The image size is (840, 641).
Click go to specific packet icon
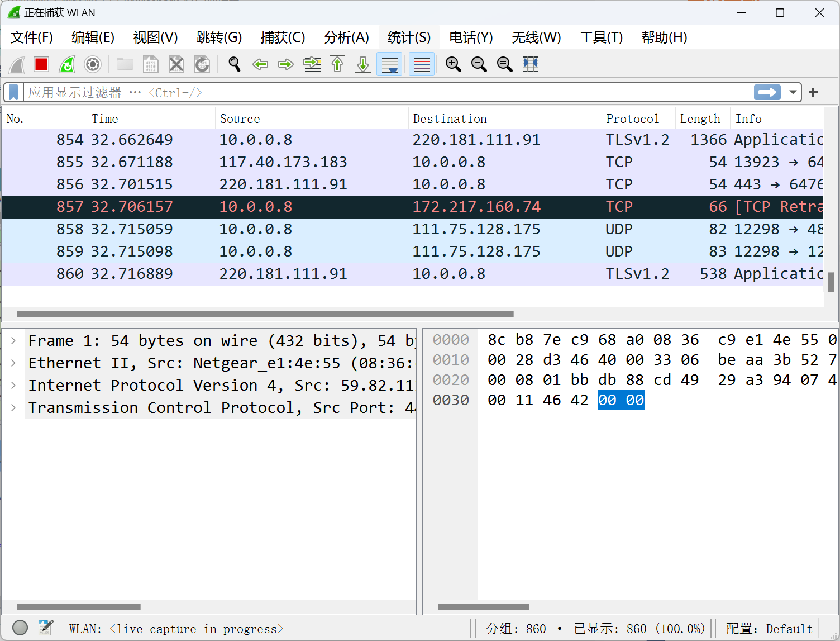pos(312,64)
